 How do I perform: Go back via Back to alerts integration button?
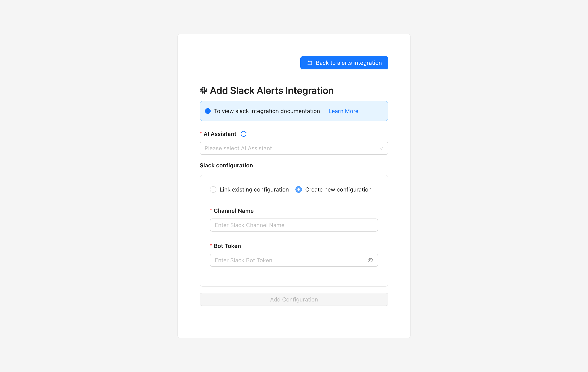click(x=344, y=63)
